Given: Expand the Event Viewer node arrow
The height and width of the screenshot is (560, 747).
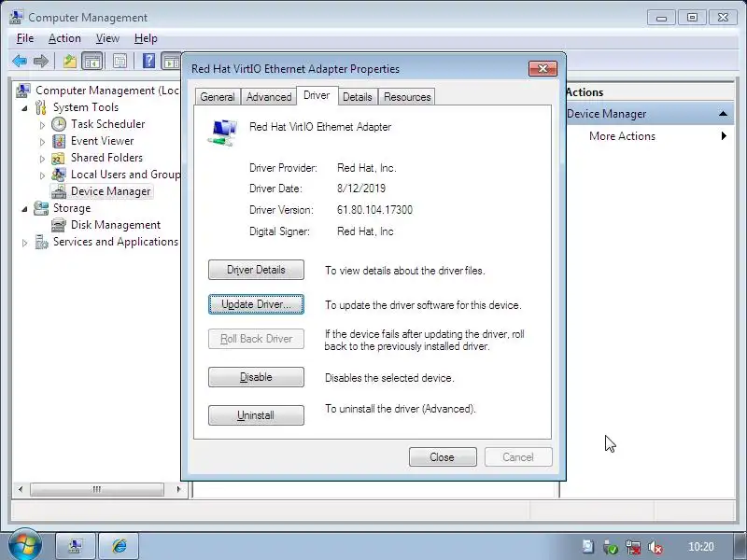Looking at the screenshot, I should (42, 142).
